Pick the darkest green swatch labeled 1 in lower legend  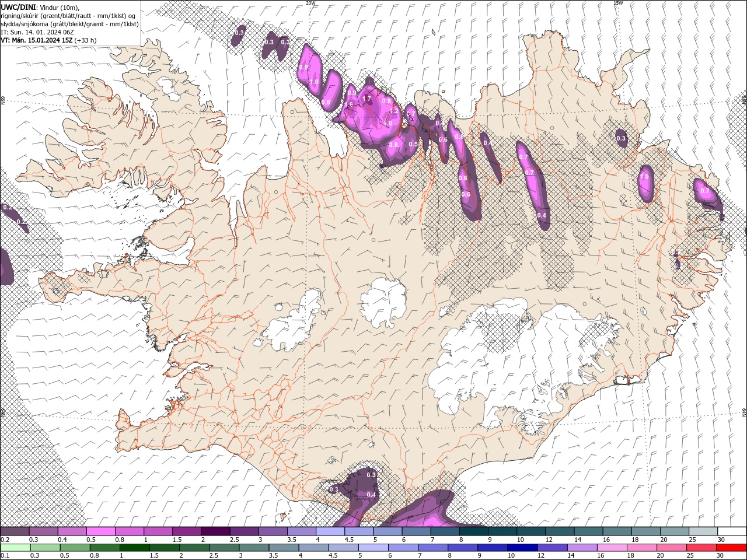coord(134,548)
